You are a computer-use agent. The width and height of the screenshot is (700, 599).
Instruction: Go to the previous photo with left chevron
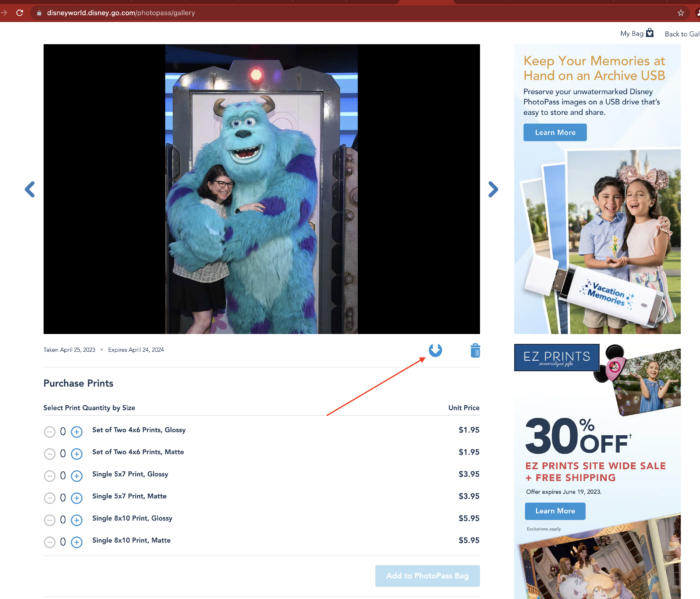(30, 189)
